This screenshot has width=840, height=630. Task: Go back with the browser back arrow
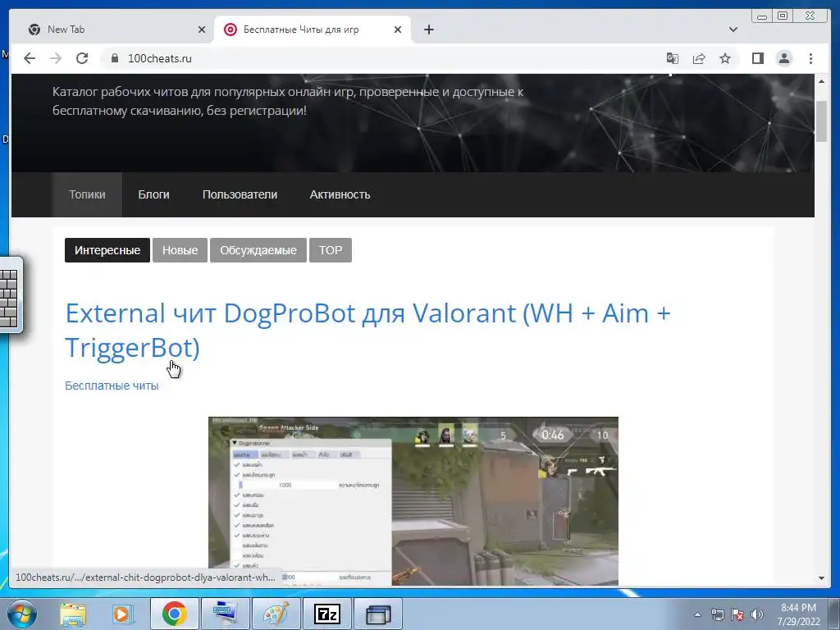click(x=30, y=58)
